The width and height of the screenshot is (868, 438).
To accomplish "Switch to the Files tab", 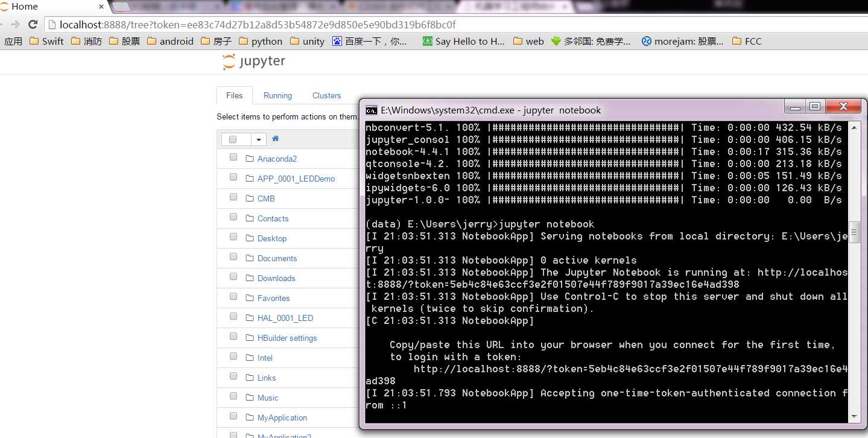I will click(x=235, y=95).
